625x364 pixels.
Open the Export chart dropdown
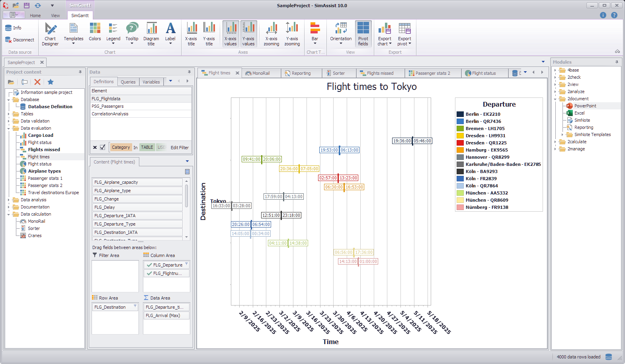click(385, 34)
